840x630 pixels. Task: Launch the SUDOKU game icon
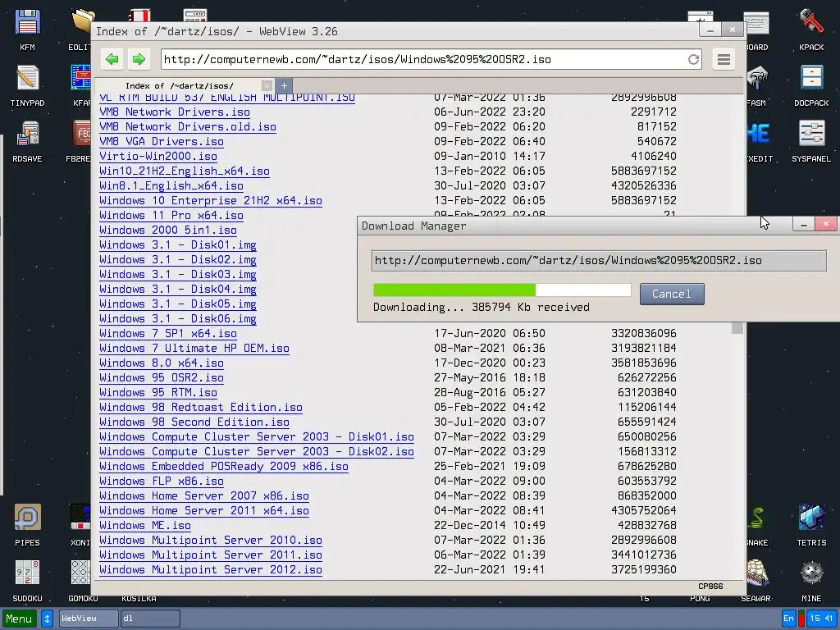(27, 581)
